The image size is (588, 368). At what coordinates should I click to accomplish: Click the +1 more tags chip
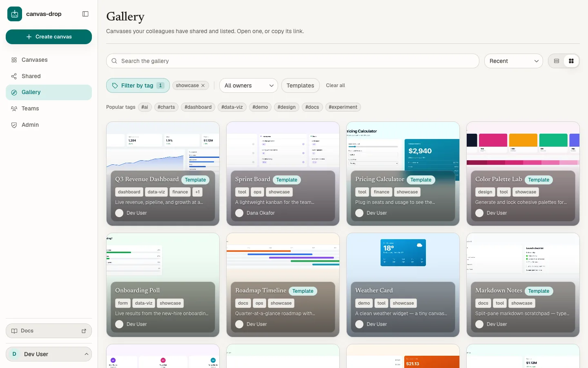coord(198,192)
